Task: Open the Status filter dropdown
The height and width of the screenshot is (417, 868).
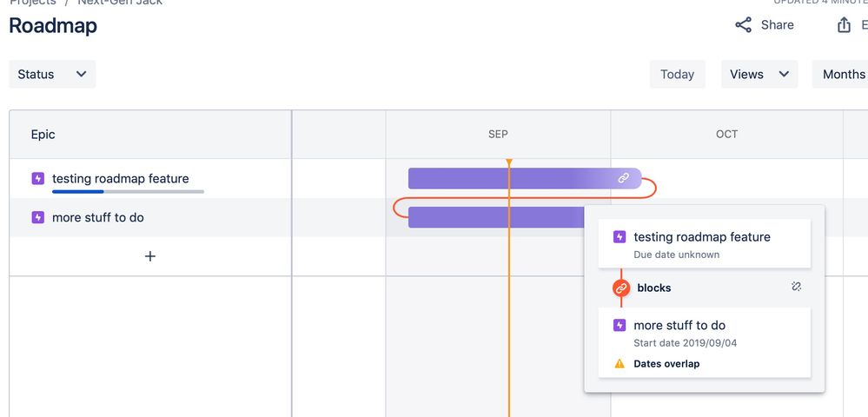Action: pyautogui.click(x=52, y=74)
